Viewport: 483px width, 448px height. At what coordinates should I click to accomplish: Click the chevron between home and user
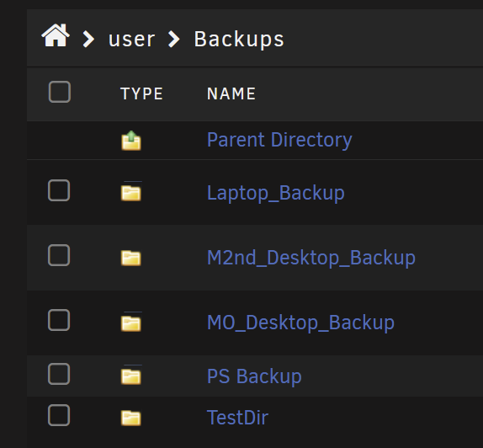tap(88, 40)
